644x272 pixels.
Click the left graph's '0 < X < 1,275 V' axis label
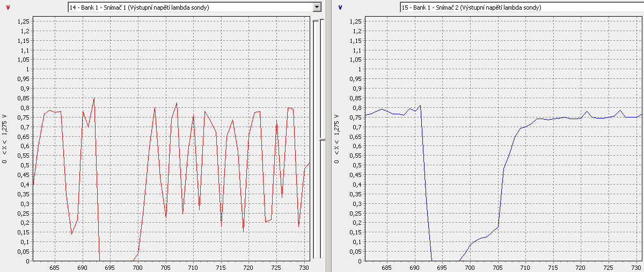5,139
